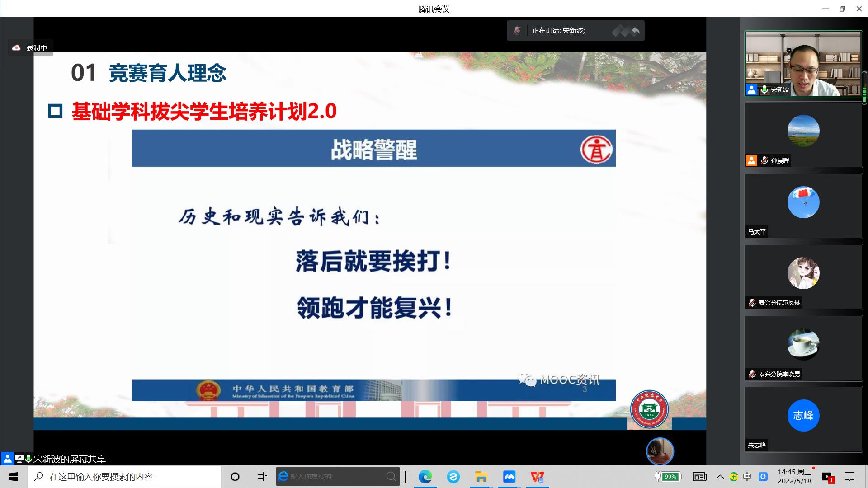
Task: Open Microsoft Edge from the taskbar
Action: click(x=425, y=477)
